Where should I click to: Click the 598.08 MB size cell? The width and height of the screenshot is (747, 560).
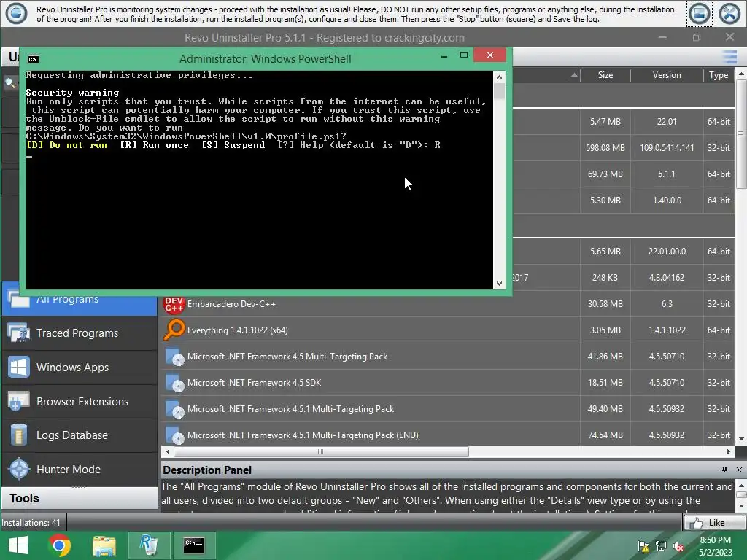pos(605,147)
